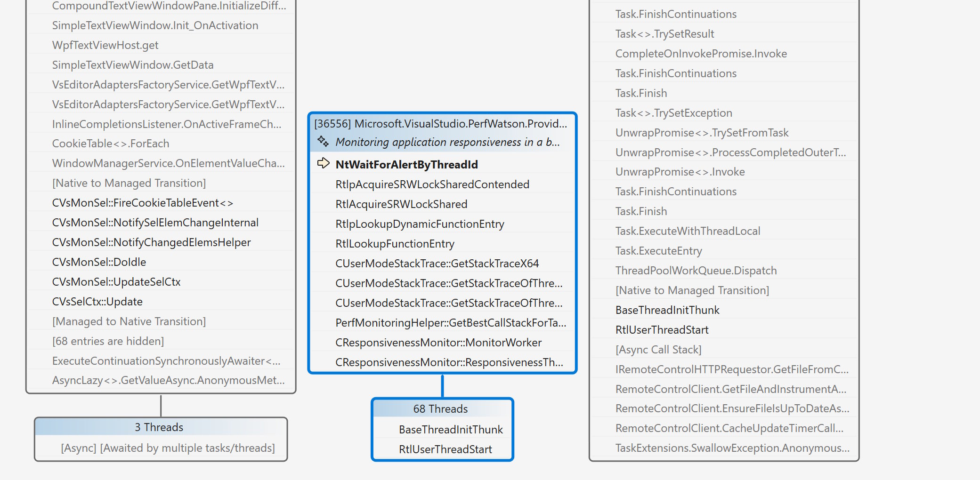
Task: Click the Copilot sparkles icon on the PerfWatson thread
Action: pyautogui.click(x=323, y=142)
